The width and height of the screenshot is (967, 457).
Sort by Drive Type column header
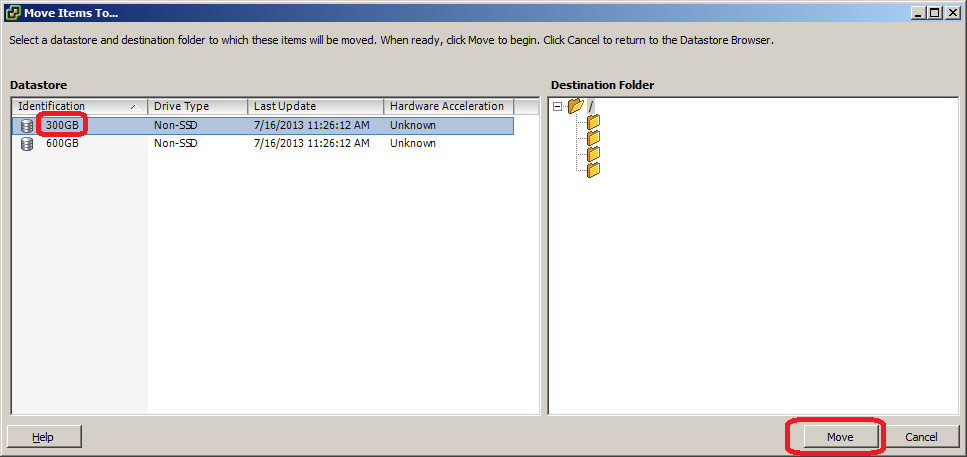198,106
